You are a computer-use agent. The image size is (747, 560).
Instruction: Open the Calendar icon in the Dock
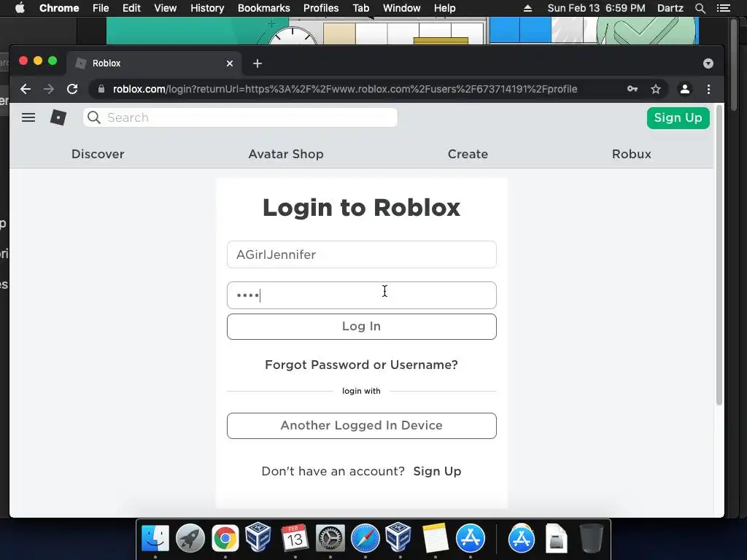click(x=295, y=538)
